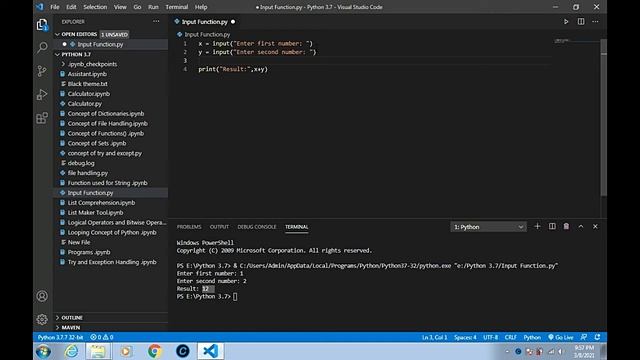Viewport: 640px width, 360px height.
Task: Open debug.log in the explorer
Action: coord(81,163)
